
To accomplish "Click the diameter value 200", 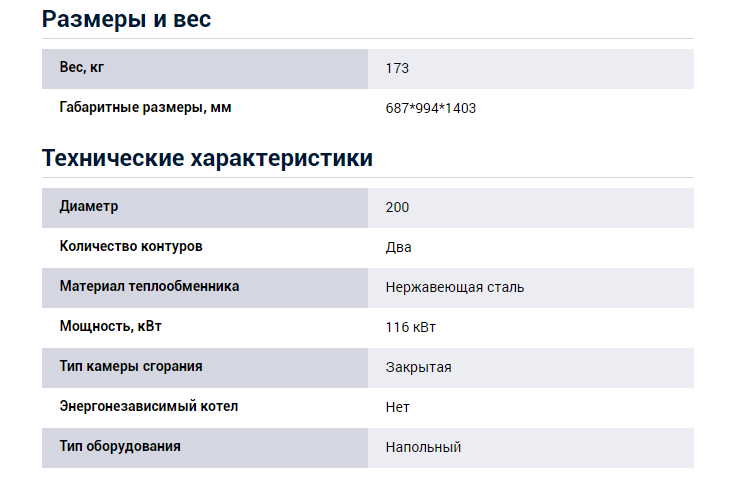I will click(397, 207).
